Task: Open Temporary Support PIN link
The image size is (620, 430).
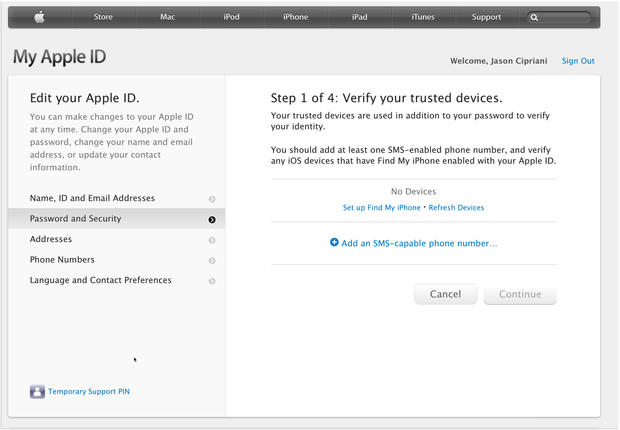Action: [89, 392]
